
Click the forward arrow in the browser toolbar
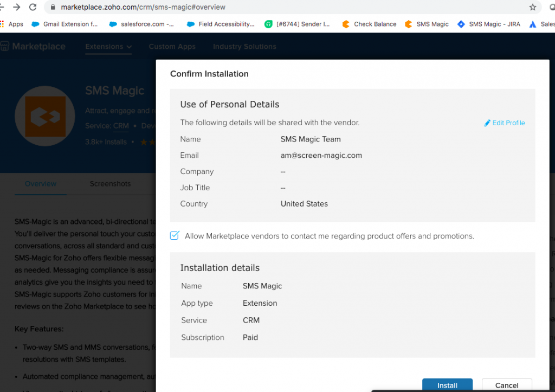coord(17,8)
